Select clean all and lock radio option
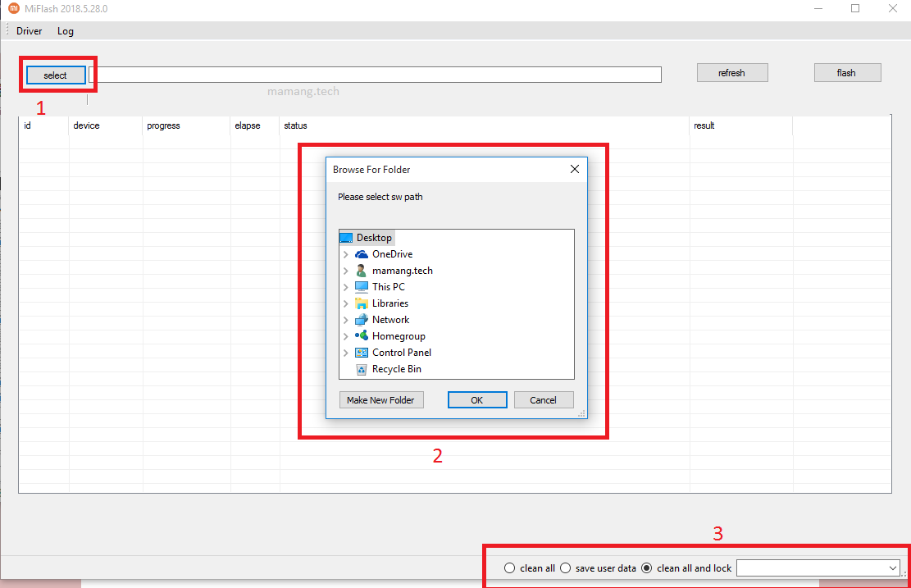 pyautogui.click(x=647, y=568)
